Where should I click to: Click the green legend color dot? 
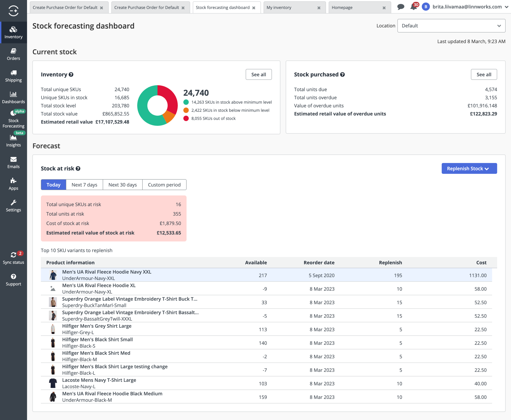click(186, 102)
